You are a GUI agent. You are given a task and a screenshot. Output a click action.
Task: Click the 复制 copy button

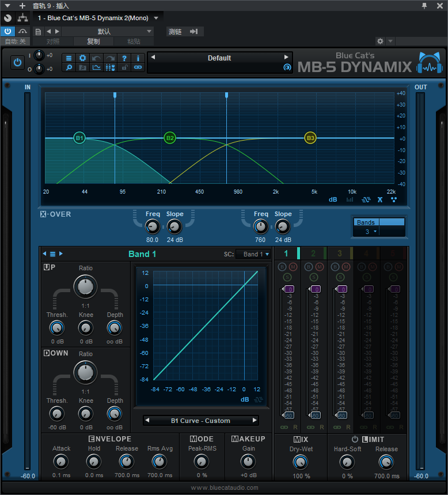point(93,41)
